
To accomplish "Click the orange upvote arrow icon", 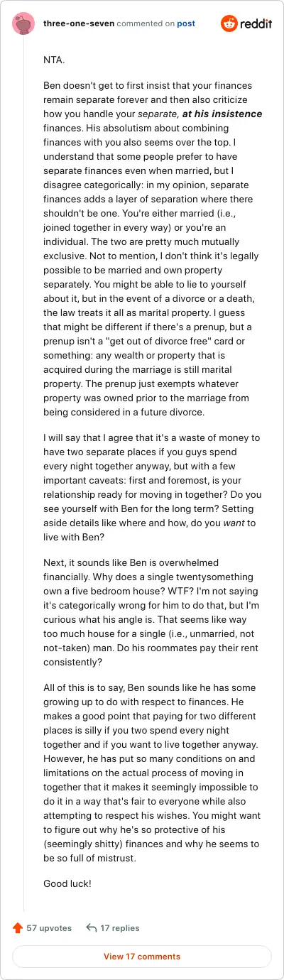I will click(18, 927).
